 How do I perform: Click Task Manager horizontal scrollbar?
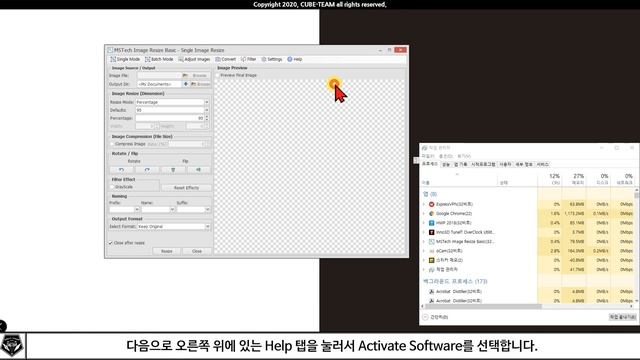coord(483,306)
